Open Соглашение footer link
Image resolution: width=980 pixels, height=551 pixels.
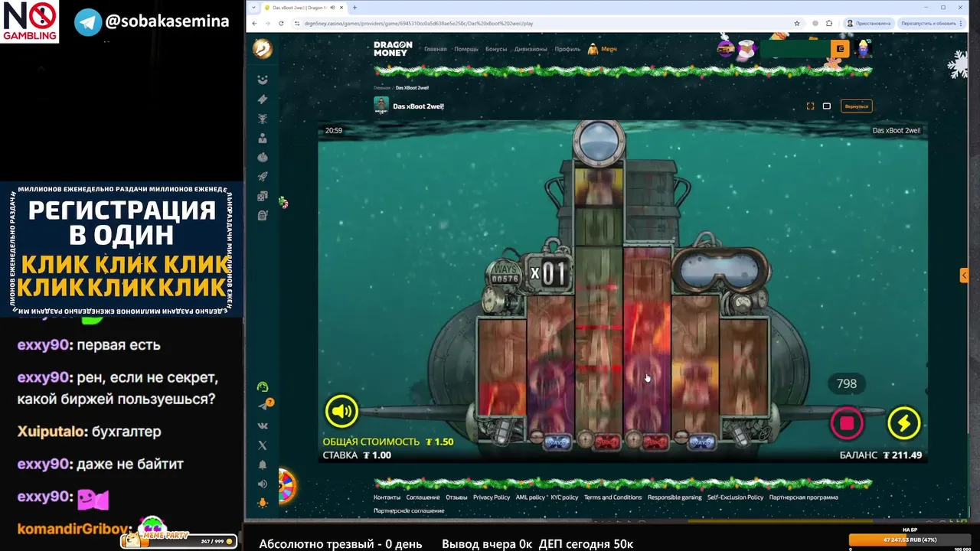click(423, 497)
